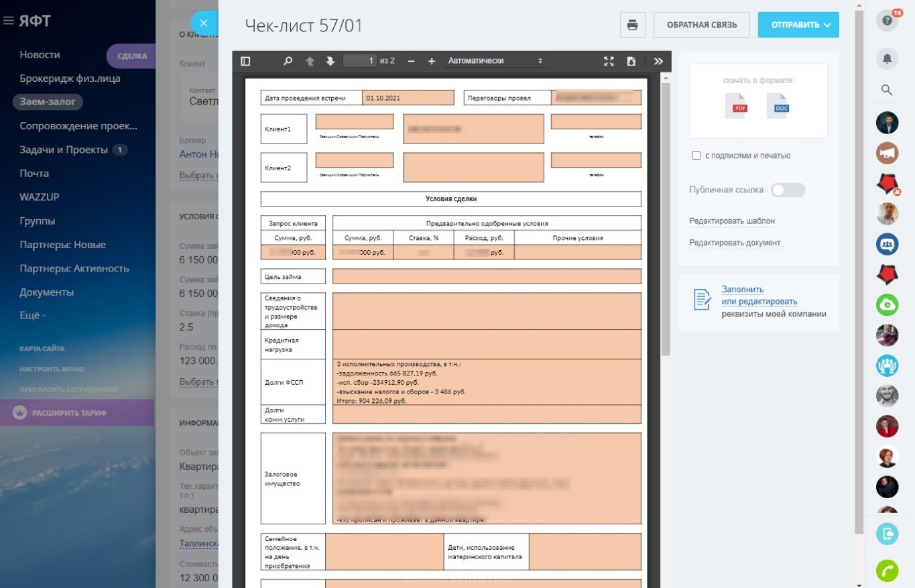Open search in the PDF viewer
The width and height of the screenshot is (915, 588).
pos(288,61)
